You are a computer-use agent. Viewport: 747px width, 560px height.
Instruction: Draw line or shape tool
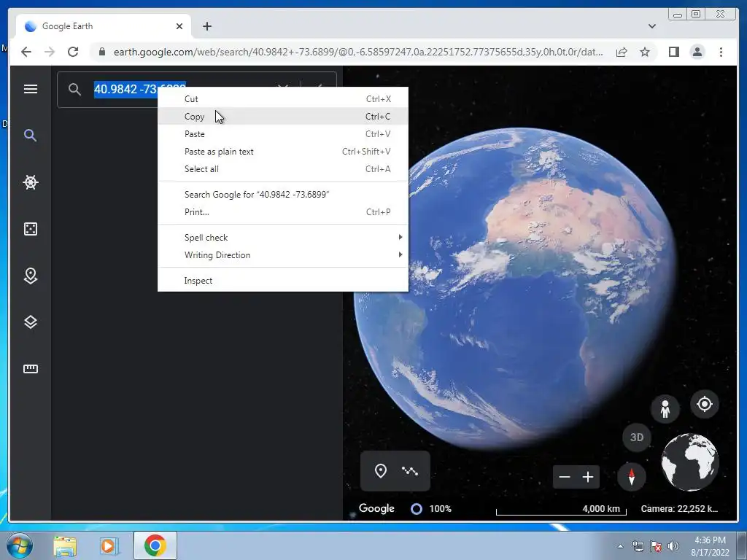coord(410,471)
